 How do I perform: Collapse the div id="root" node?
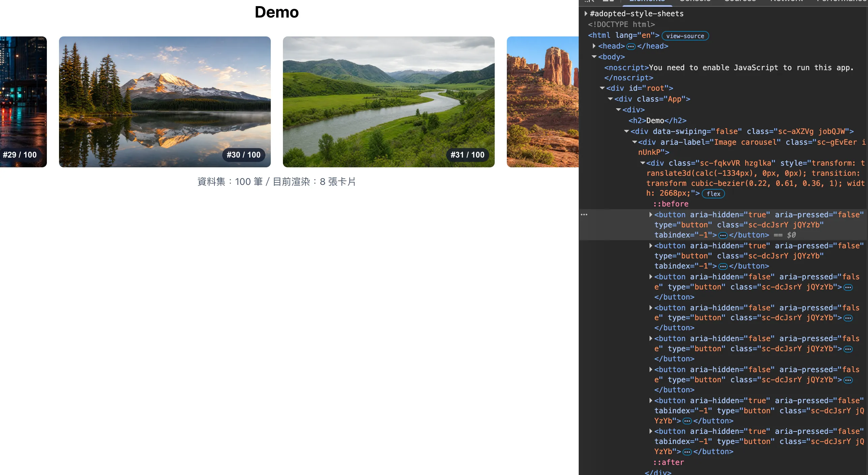coord(602,88)
